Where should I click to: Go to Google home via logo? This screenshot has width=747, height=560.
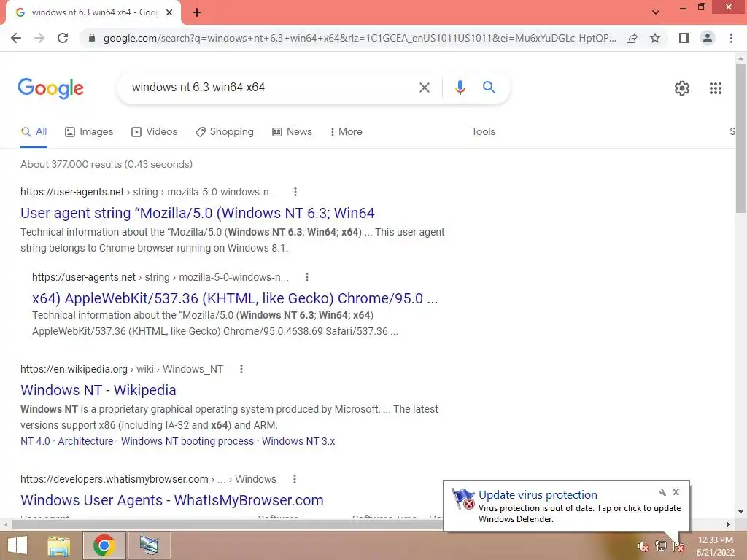[x=50, y=88]
